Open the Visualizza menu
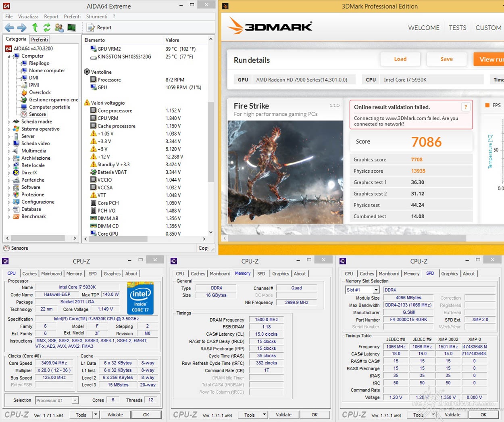The width and height of the screenshot is (504, 422). [x=28, y=17]
